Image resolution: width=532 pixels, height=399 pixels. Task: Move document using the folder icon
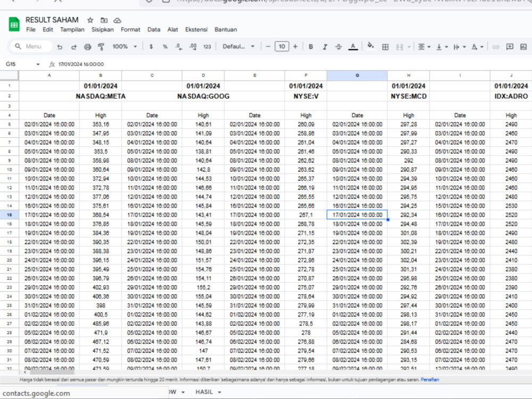(x=104, y=20)
